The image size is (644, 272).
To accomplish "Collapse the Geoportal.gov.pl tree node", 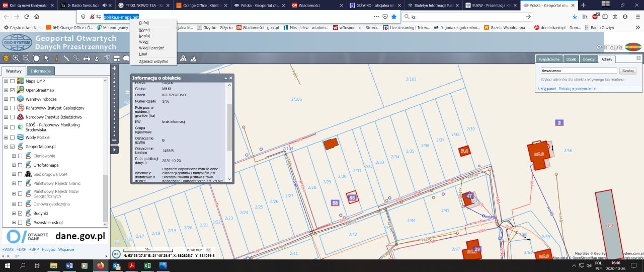I will (6, 147).
